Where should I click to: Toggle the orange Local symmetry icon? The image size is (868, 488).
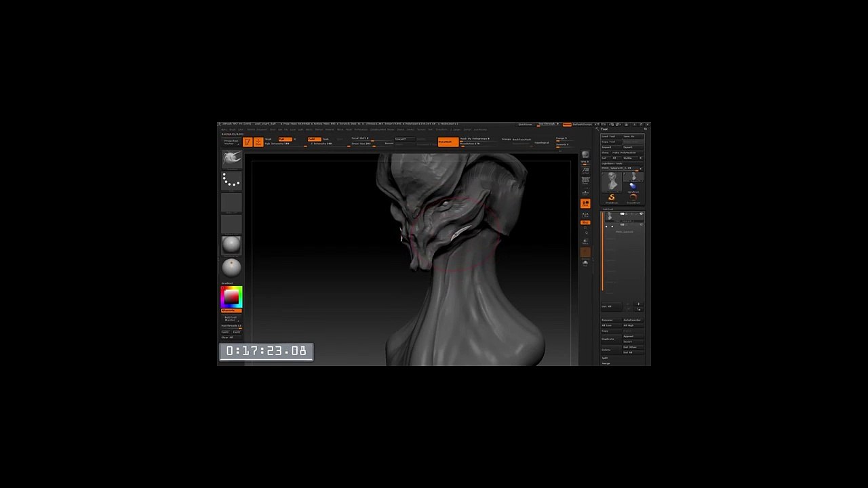585,203
